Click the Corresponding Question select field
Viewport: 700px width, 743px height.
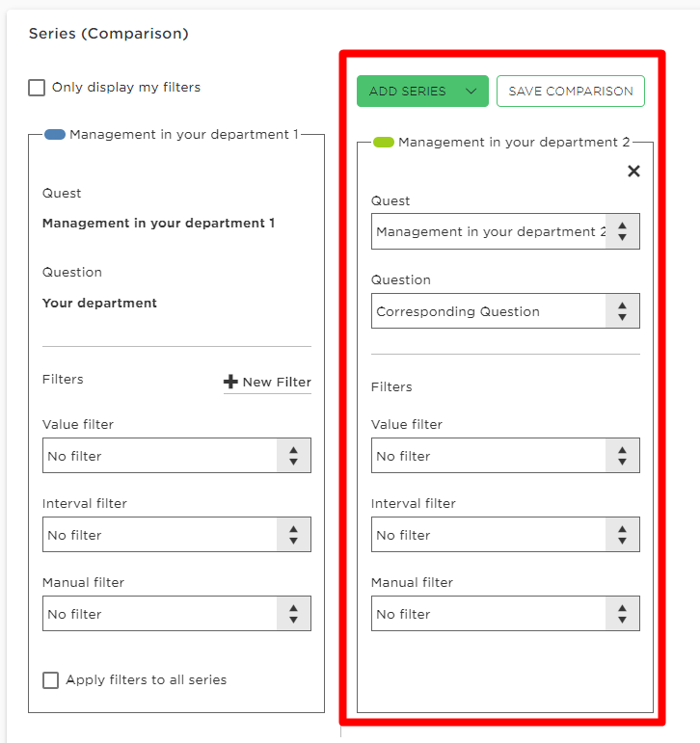505,311
